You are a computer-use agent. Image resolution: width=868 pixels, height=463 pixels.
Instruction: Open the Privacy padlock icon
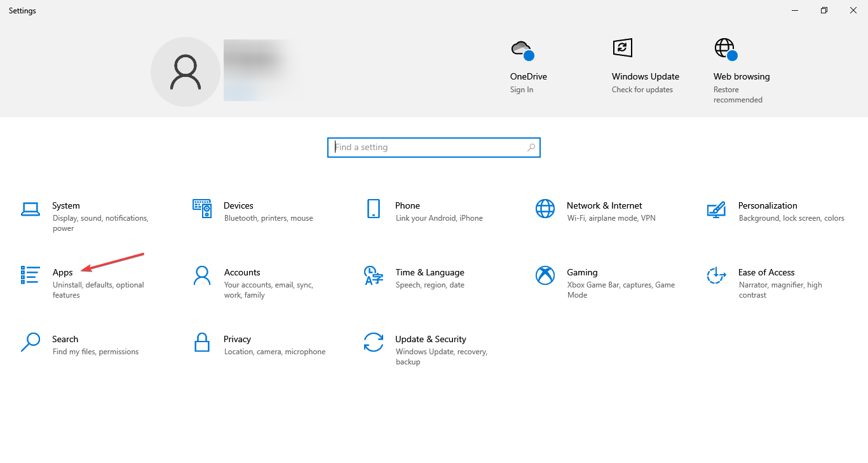202,342
